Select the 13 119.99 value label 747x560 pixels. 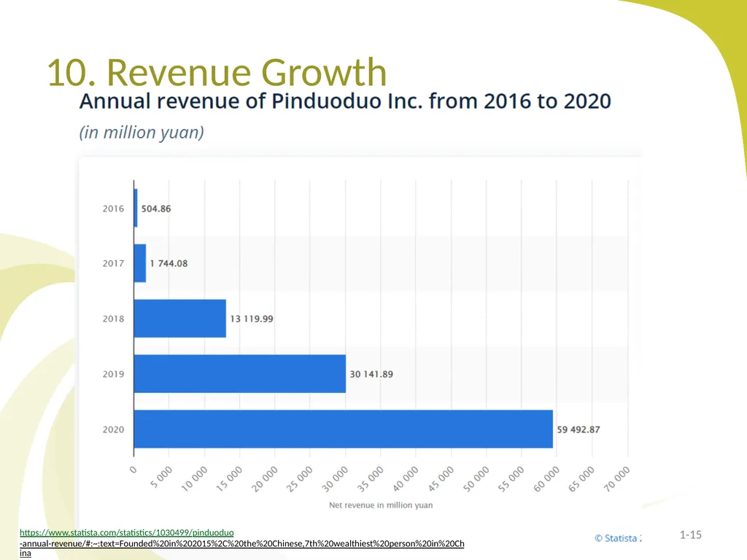point(252,319)
